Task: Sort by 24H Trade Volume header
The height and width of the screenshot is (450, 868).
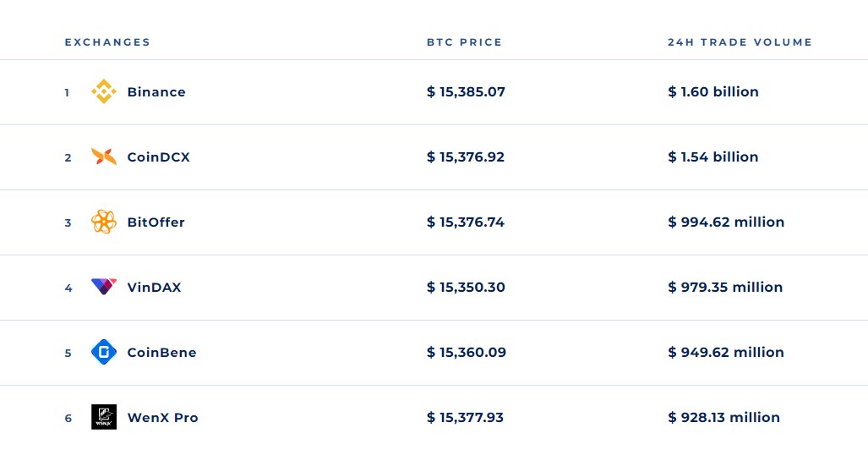Action: (x=740, y=42)
